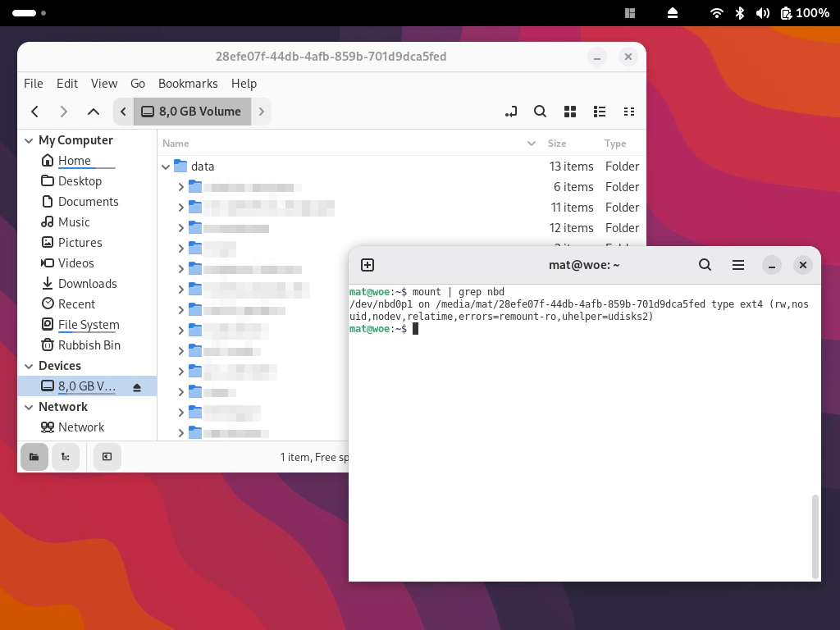This screenshot has width=840, height=630.
Task: Switch to the list view in the file manager
Action: click(x=600, y=112)
